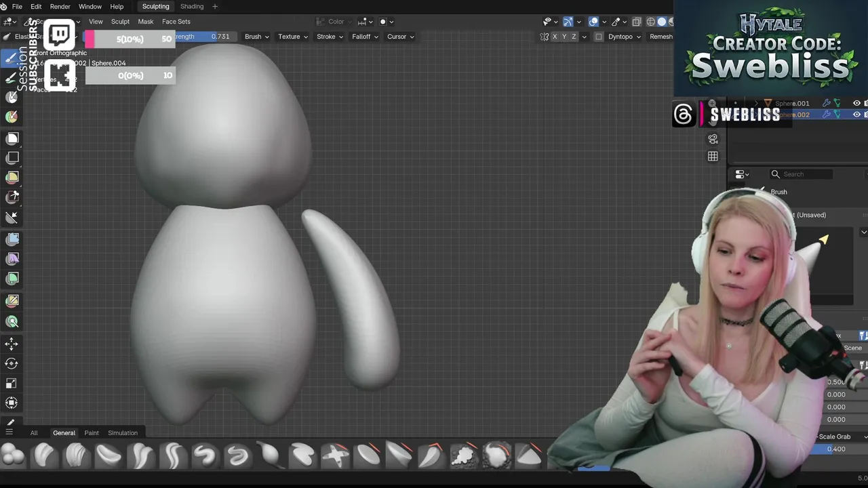
Task: Select the Crease Sharp brush
Action: [173, 455]
